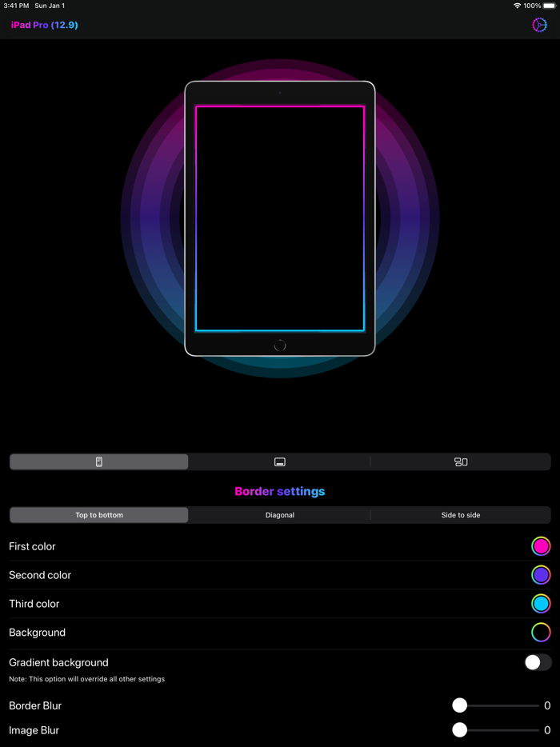Choose the Top to bottom gradient

[x=99, y=515]
